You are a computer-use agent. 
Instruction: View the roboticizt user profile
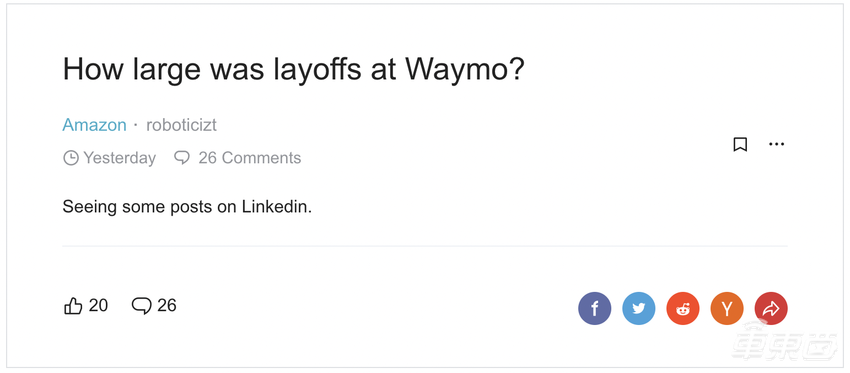(x=182, y=125)
